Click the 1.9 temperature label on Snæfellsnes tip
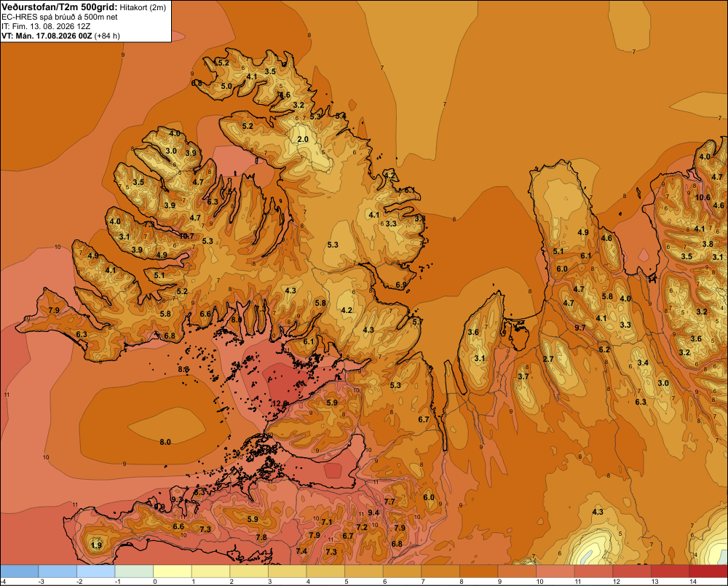The image size is (728, 586). (x=96, y=545)
